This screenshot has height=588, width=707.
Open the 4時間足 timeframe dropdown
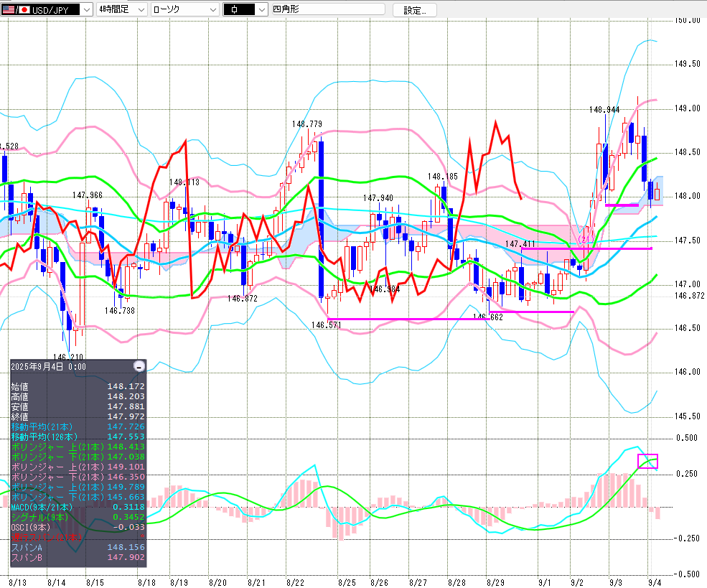[122, 9]
